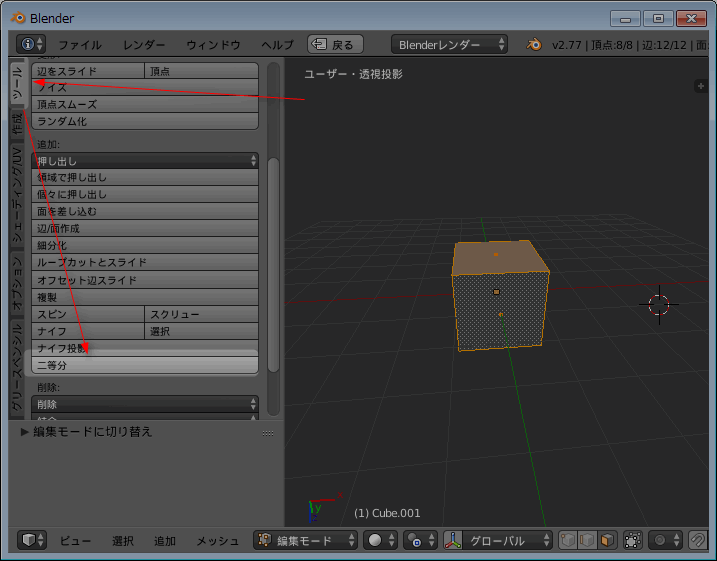Open viewport shading mode selector
This screenshot has width=717, height=561.
click(x=380, y=540)
